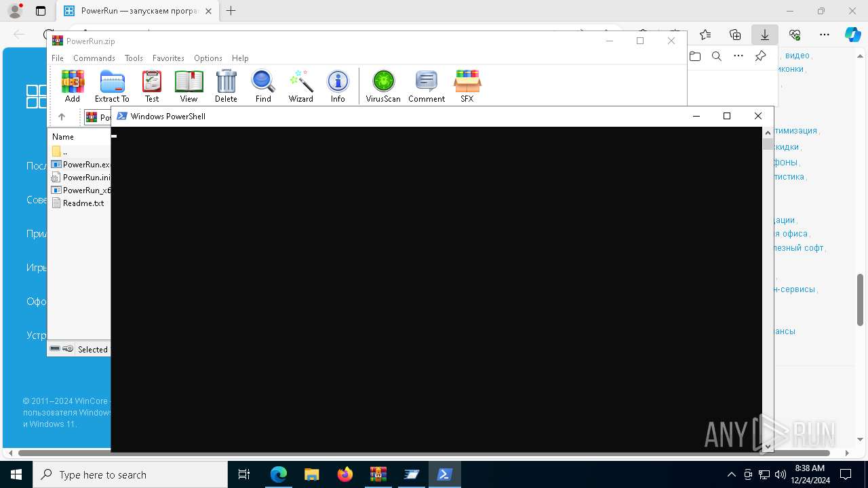Viewport: 868px width, 488px height.
Task: Click the Delete trash icon in WinRAR
Action: pos(226,86)
